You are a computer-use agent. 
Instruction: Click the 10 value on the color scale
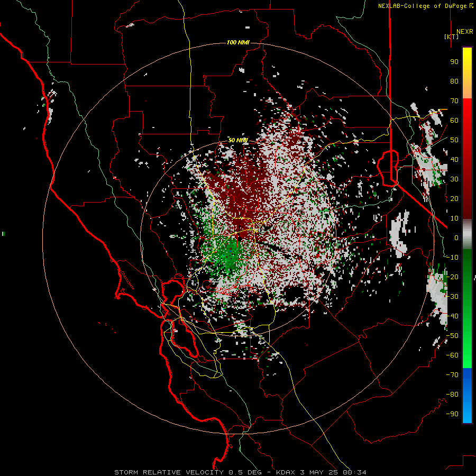(454, 218)
